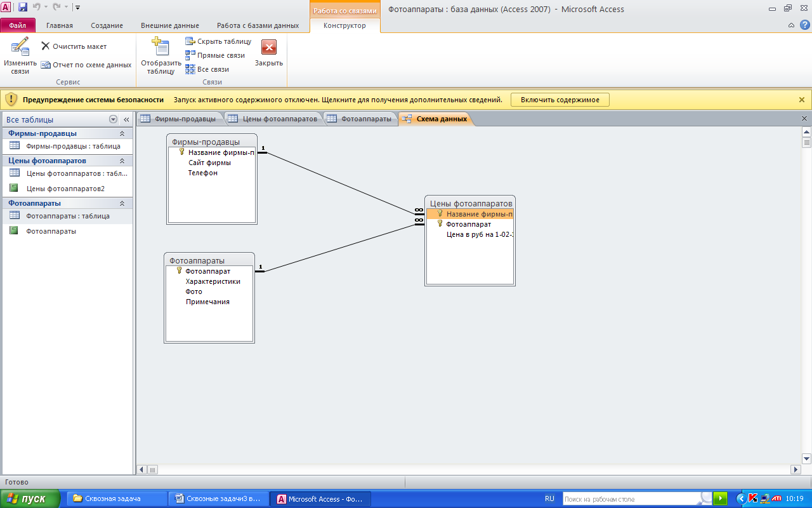Open the quick access toolbar customize dropdown
The image size is (812, 508).
77,8
